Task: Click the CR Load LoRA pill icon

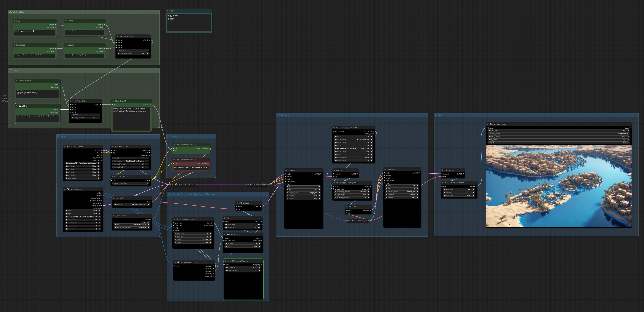Action: coord(115,147)
